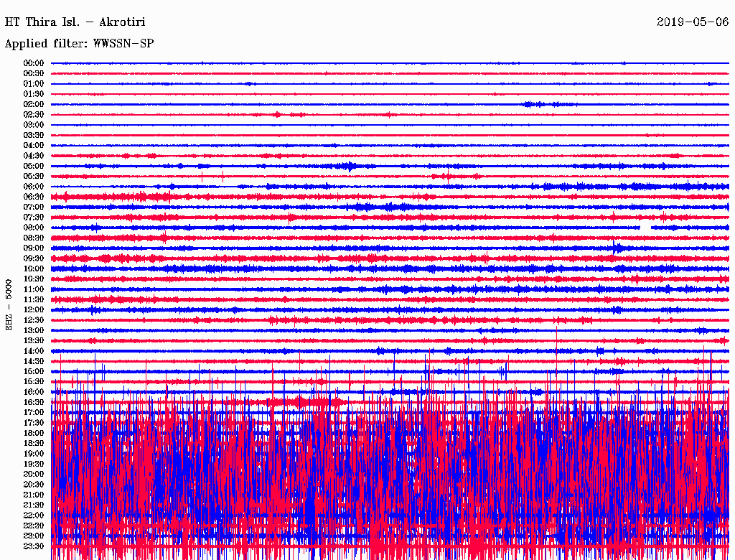Screen dimensions: 735x560
Task: Select the 12:00 time label
Action: (34, 309)
